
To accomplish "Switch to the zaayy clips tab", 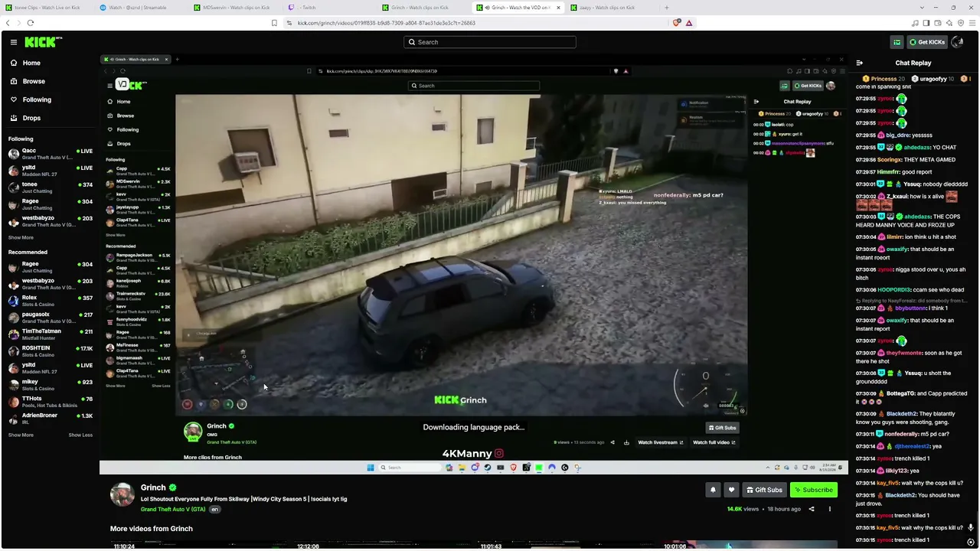I will [x=614, y=8].
